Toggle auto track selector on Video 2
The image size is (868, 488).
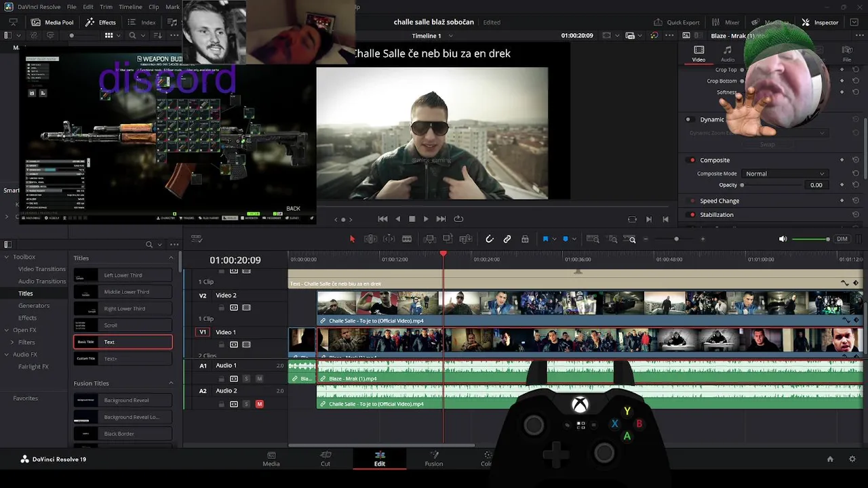234,308
